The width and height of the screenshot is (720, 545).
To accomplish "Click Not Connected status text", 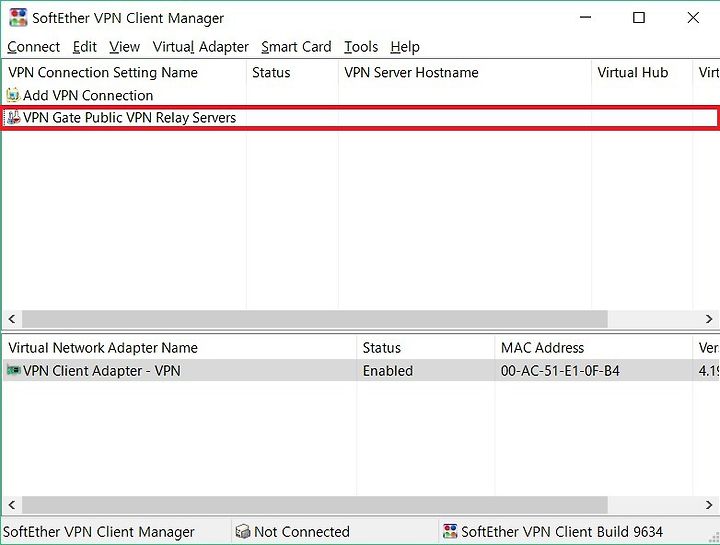I will [x=302, y=532].
